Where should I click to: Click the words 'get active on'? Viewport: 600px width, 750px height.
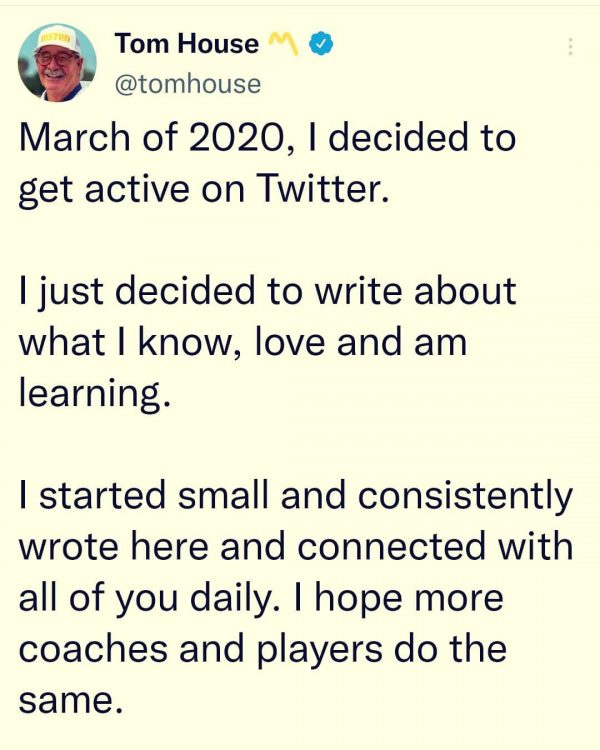132,189
